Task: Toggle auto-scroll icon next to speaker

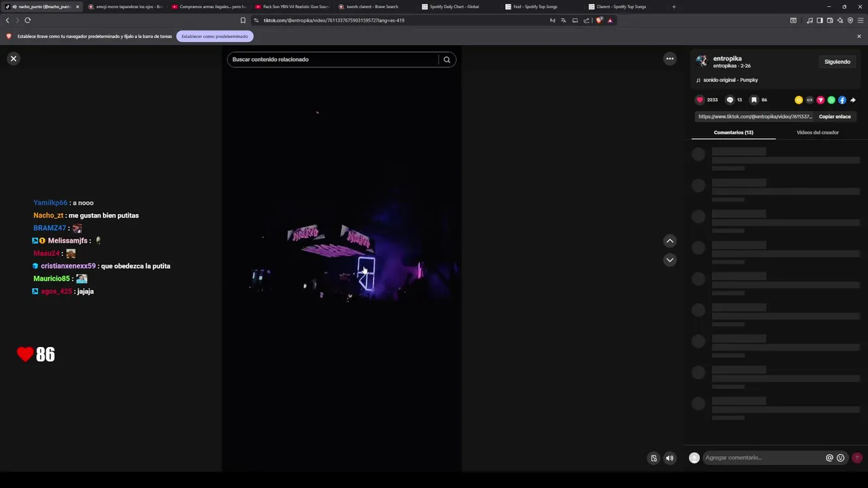Action: [654, 458]
